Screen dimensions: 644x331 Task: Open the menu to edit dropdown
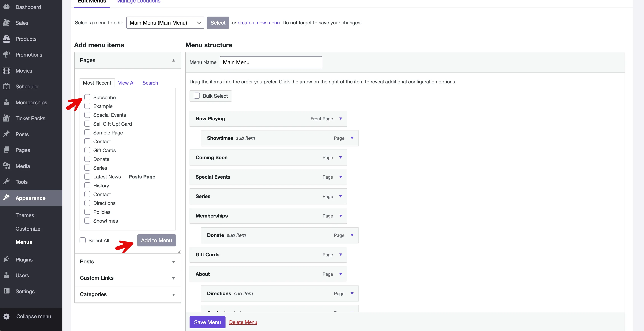tap(165, 22)
